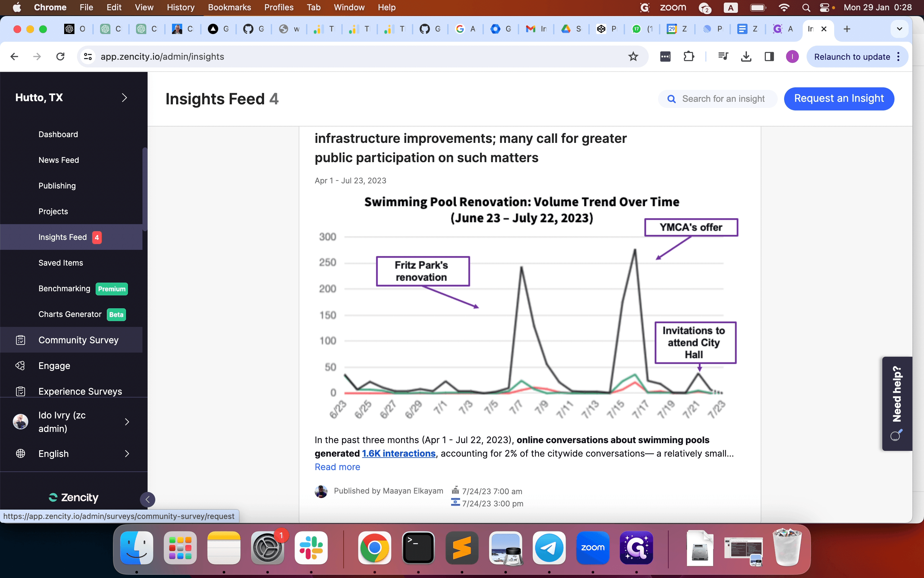Open Sublime Text from the dock

tap(462, 547)
